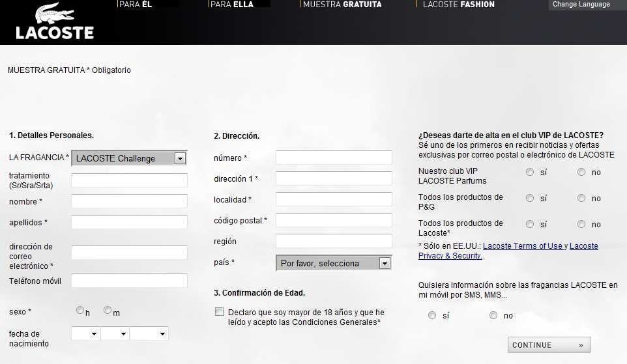
Task: Open first fecha de nacimiento dropdown
Action: click(x=85, y=333)
